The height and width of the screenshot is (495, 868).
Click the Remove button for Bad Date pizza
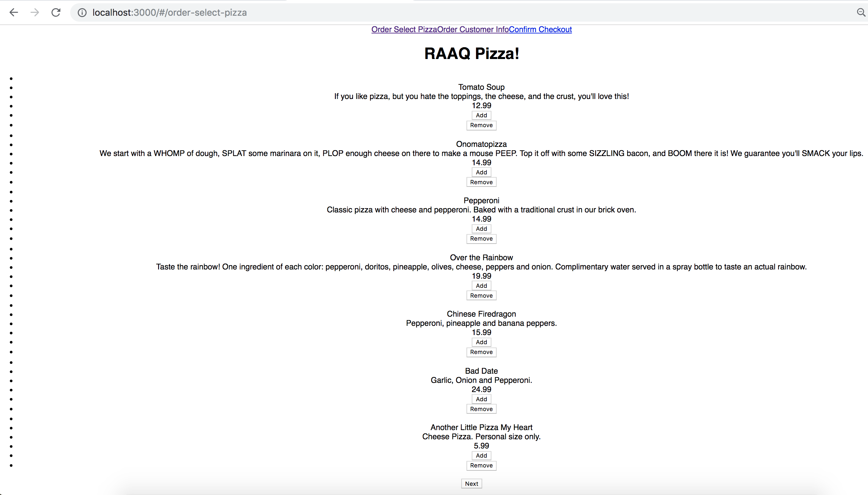[481, 409]
